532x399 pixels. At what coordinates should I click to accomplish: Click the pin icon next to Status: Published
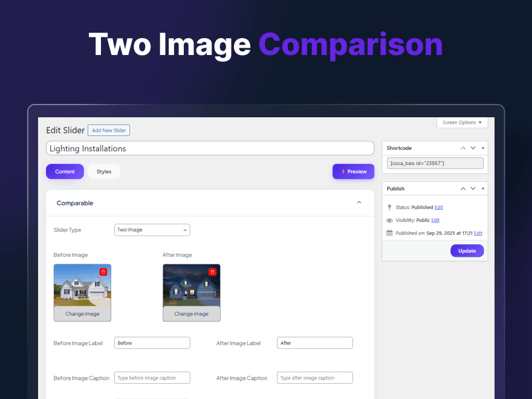click(389, 207)
